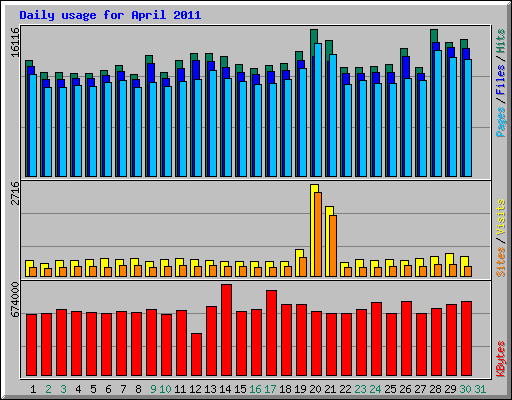Screen dimensions: 512x400
Task: Click the 674000 KBytes axis value
Action: point(15,300)
